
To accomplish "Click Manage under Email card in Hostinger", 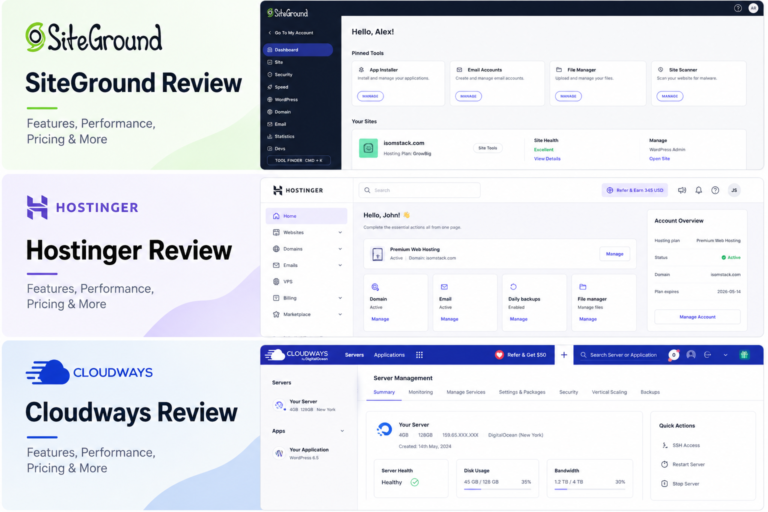I will [x=449, y=319].
